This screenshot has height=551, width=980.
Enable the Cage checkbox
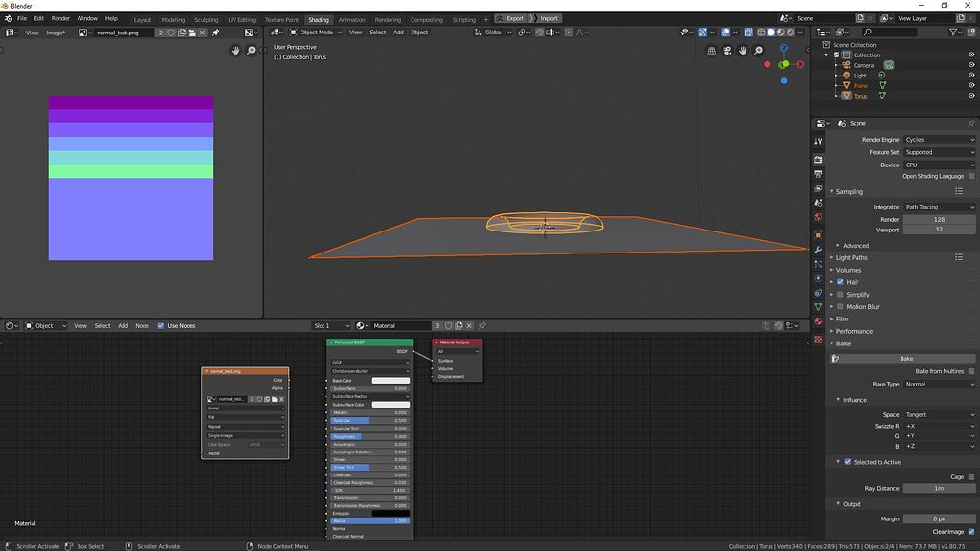click(971, 476)
